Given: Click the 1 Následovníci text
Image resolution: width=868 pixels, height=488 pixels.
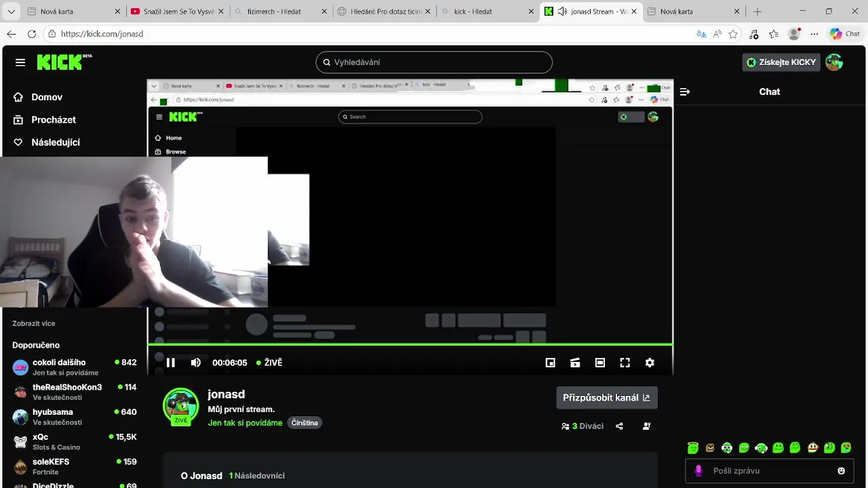Looking at the screenshot, I should (257, 476).
